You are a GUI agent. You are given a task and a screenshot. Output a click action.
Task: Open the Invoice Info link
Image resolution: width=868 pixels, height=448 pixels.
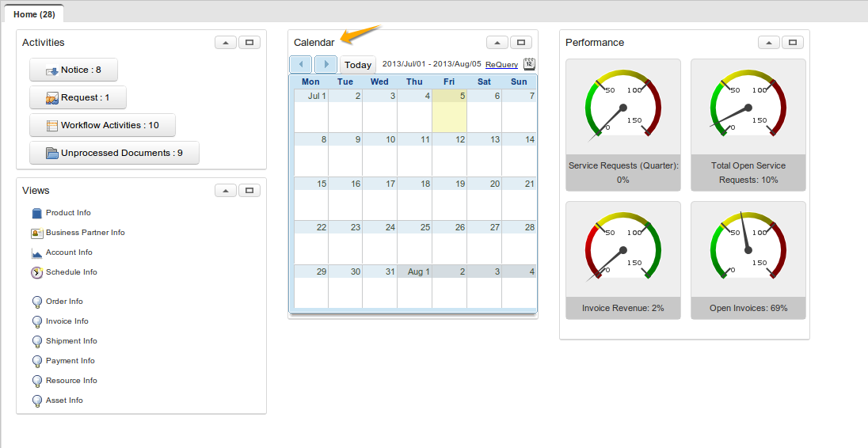[67, 321]
